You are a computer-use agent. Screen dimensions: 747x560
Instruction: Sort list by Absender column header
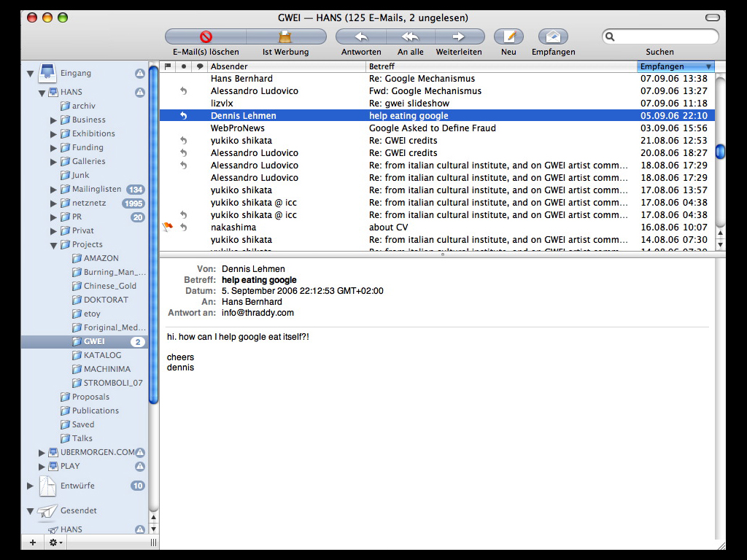click(285, 66)
